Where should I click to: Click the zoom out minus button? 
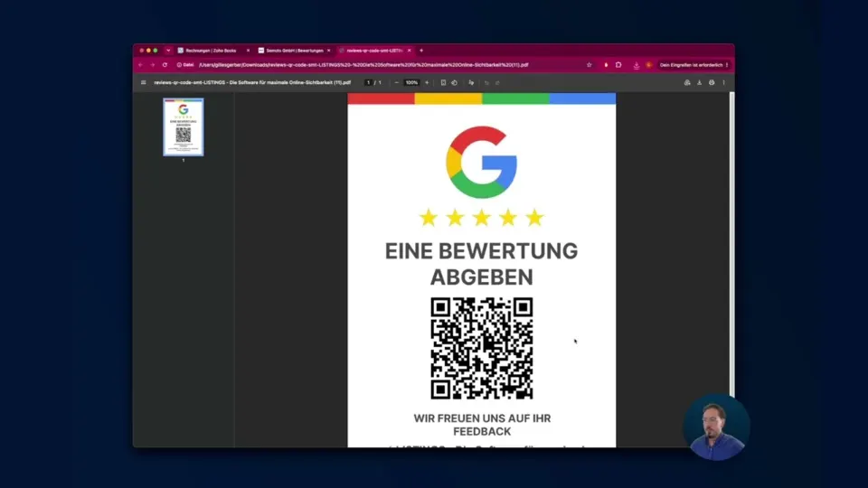396,82
